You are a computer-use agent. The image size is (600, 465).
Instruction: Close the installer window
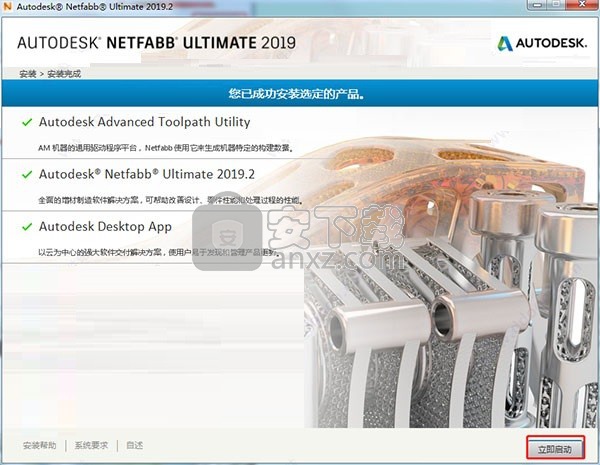582,4
